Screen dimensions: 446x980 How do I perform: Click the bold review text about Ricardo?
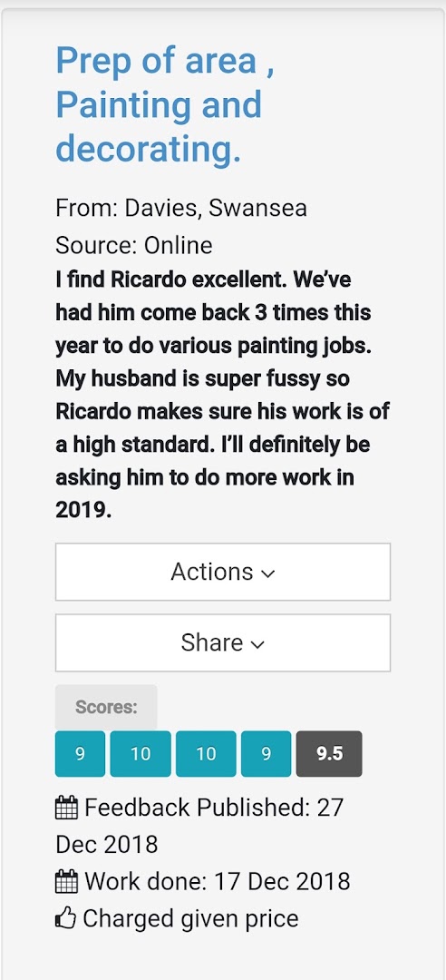point(223,395)
